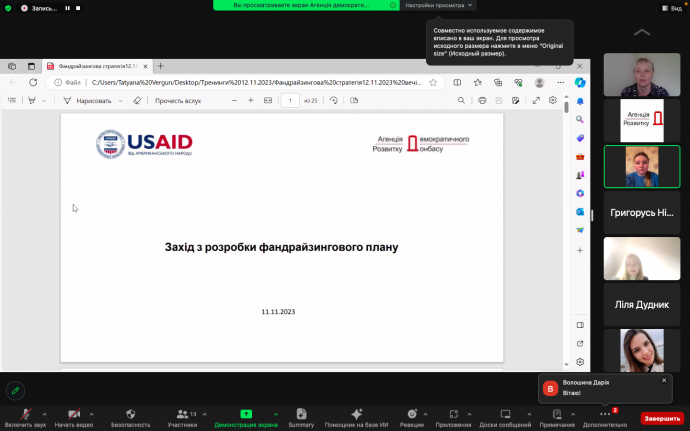Open the browser Favorites list icon
Viewport: 690px width, 431px height.
477,82
